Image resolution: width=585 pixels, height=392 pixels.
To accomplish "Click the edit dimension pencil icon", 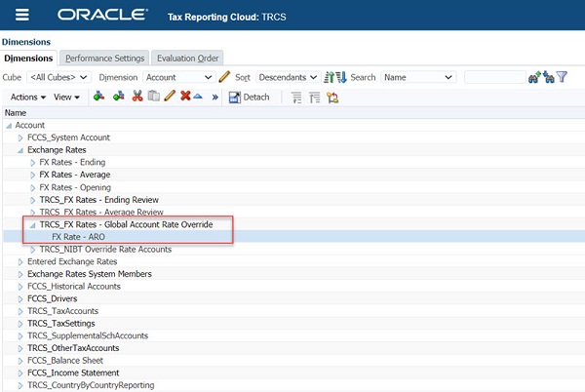I will (224, 77).
